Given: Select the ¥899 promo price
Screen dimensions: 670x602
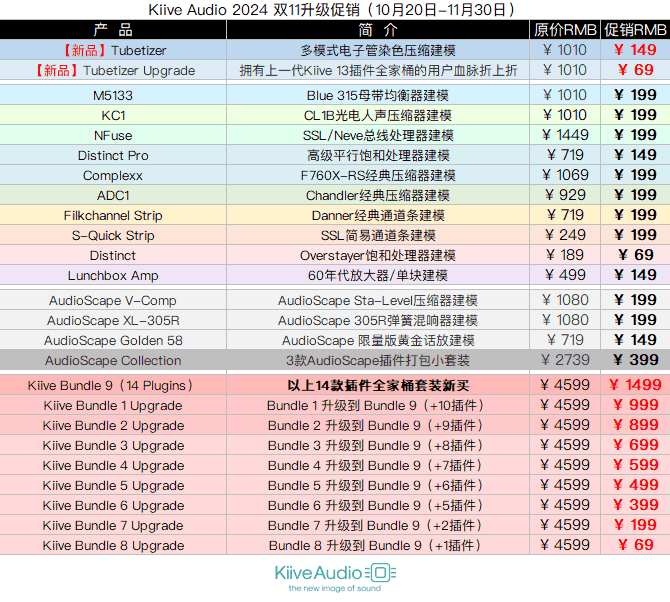Looking at the screenshot, I should (635, 425).
